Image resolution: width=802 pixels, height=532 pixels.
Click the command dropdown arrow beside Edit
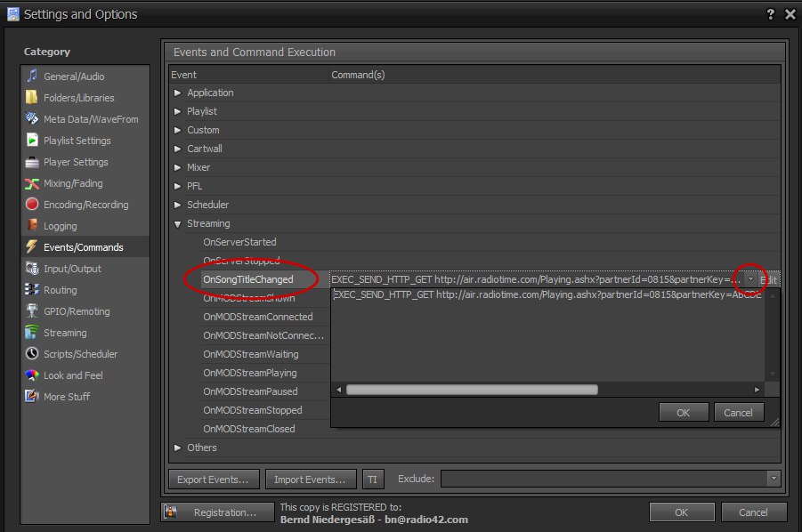coord(750,279)
